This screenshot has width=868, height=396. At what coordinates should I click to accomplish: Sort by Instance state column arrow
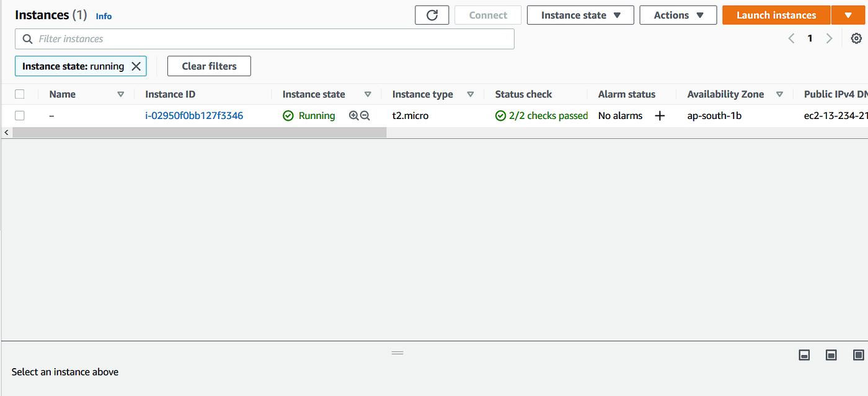(x=368, y=94)
